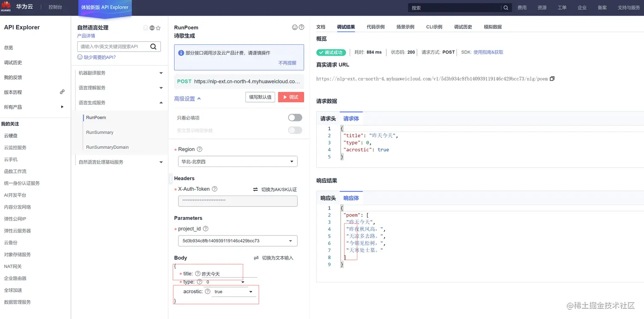Switch to the 代码示例 tab
Viewport: 644px width, 319px height.
click(376, 27)
